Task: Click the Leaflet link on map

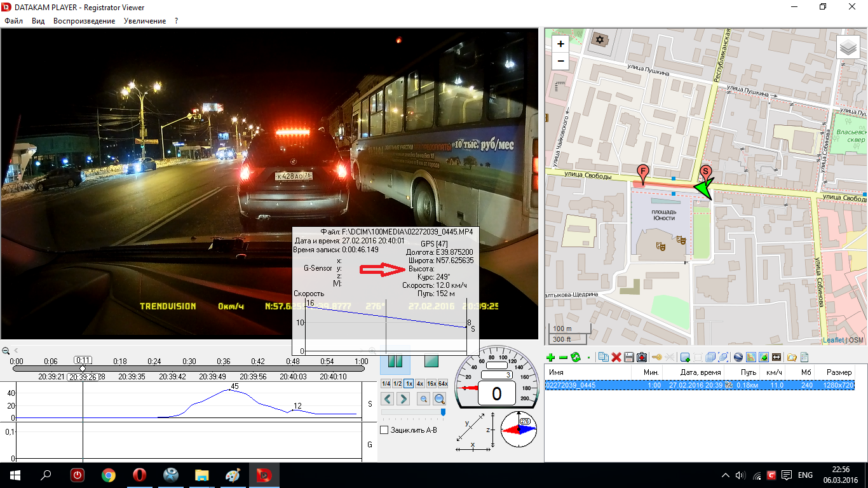Action: click(x=833, y=340)
